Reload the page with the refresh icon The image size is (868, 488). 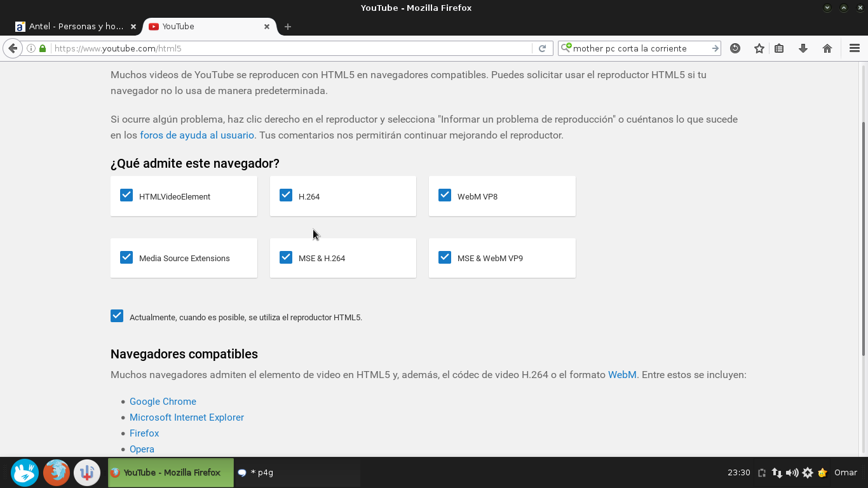[542, 48]
